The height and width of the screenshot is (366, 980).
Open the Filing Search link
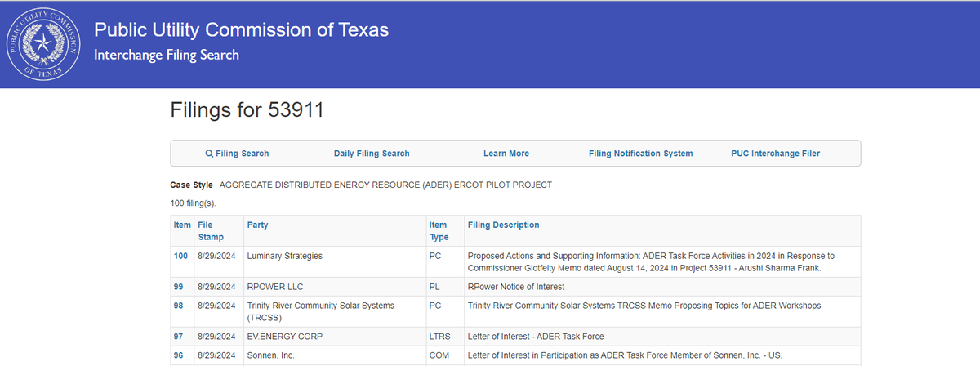click(x=237, y=154)
